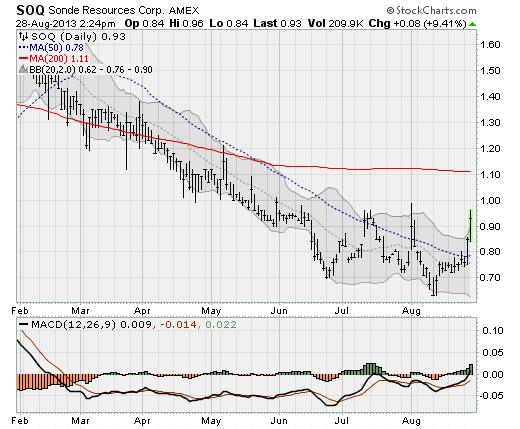This screenshot has width=520, height=429.
Task: Click the Last 0.93 price value
Action: click(x=277, y=23)
